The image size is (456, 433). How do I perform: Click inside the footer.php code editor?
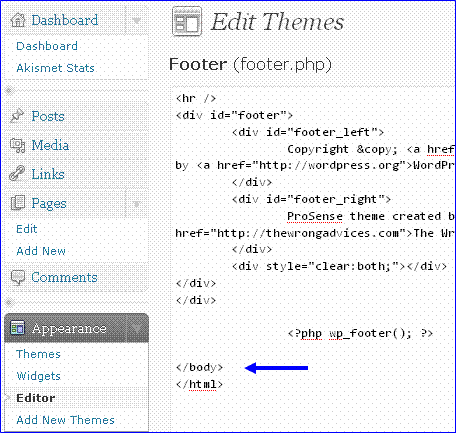(313, 258)
